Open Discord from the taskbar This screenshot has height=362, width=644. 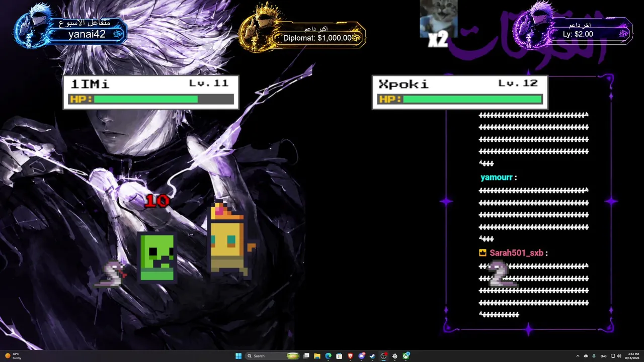(362, 356)
